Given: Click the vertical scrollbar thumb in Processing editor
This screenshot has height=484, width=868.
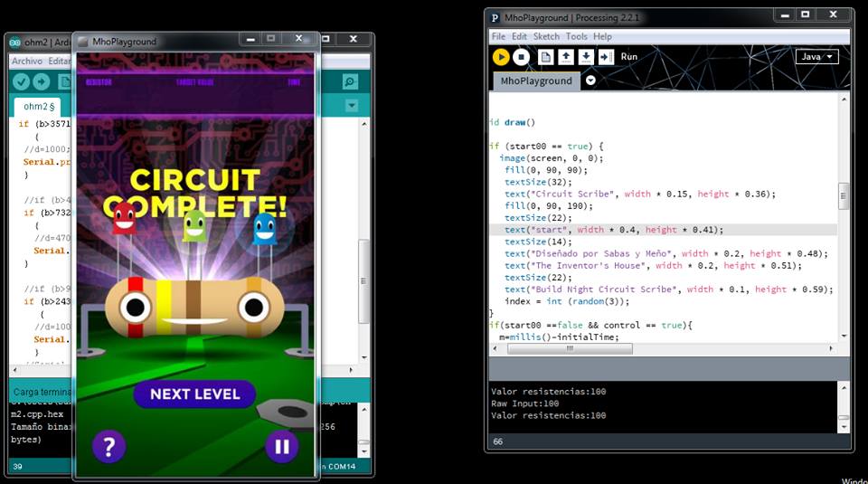Looking at the screenshot, I should pos(843,196).
